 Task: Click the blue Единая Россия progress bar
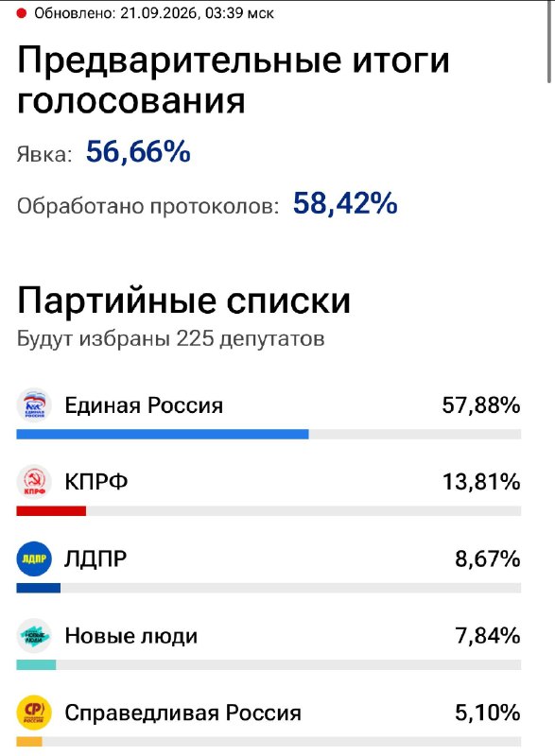click(163, 435)
